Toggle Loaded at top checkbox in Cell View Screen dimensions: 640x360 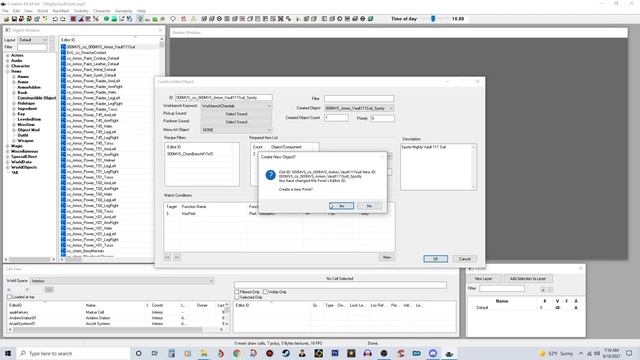coord(9,297)
